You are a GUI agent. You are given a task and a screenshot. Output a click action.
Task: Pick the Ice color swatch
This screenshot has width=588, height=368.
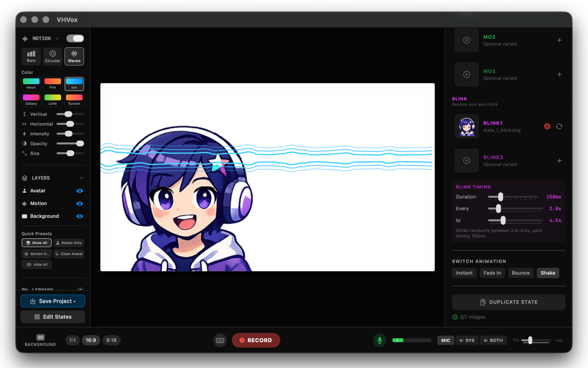pyautogui.click(x=74, y=84)
